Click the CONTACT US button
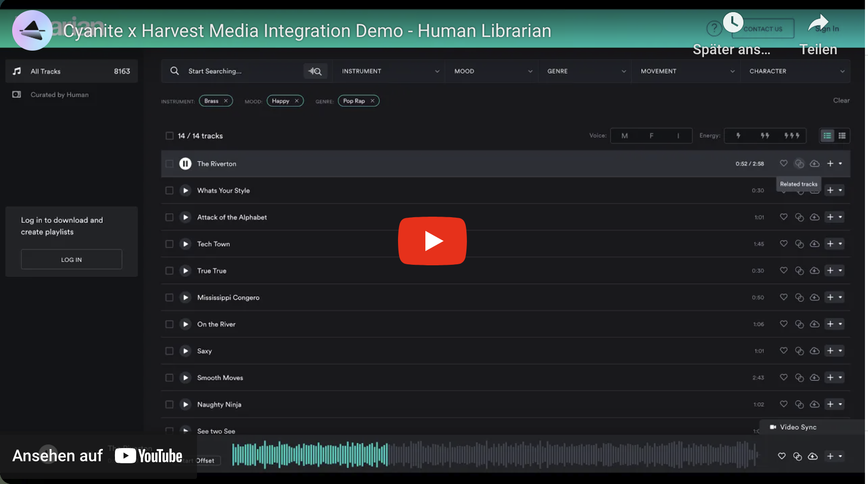Screen dimensions: 868x484 point(763,29)
